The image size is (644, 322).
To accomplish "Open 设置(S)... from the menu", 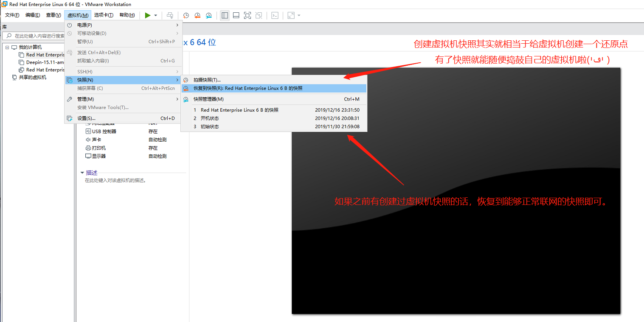I will point(124,118).
